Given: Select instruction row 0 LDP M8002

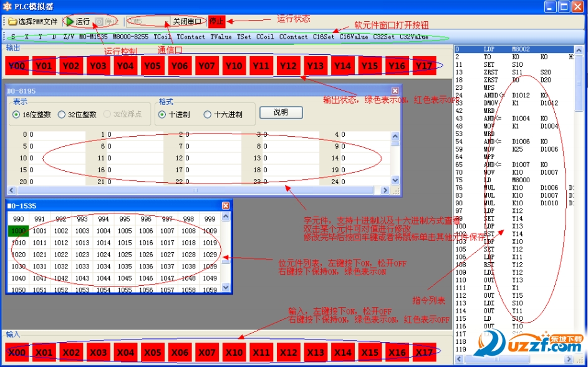Looking at the screenshot, I should click(x=514, y=49).
